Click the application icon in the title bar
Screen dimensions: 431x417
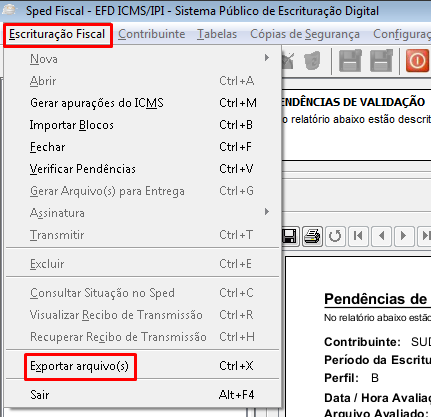(9, 10)
